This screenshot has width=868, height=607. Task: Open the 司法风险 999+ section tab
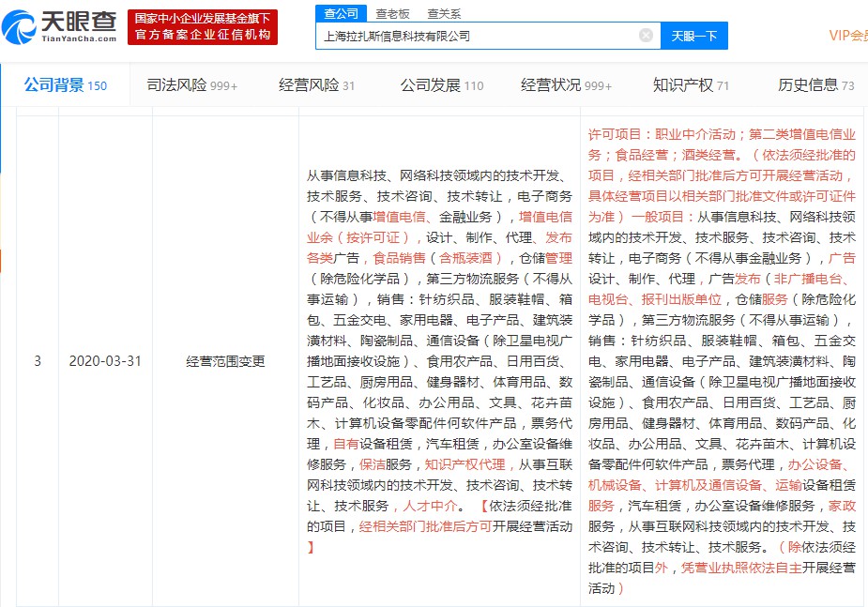191,85
